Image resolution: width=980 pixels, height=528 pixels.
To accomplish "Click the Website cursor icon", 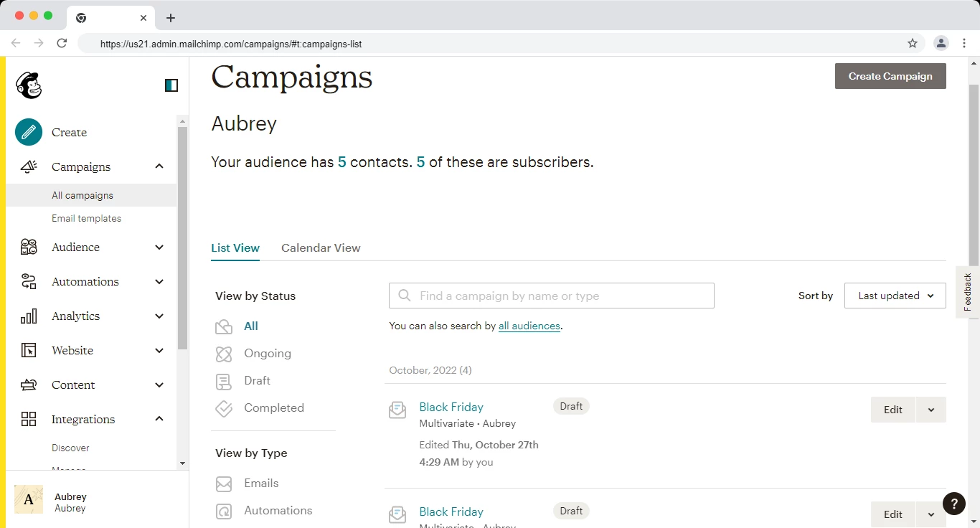I will click(29, 350).
